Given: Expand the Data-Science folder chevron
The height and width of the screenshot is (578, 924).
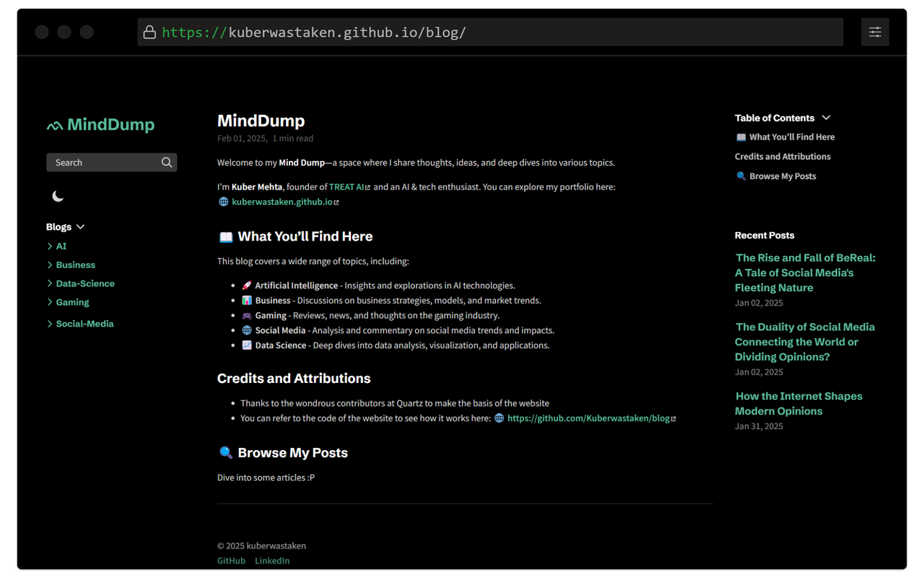Looking at the screenshot, I should tap(50, 284).
